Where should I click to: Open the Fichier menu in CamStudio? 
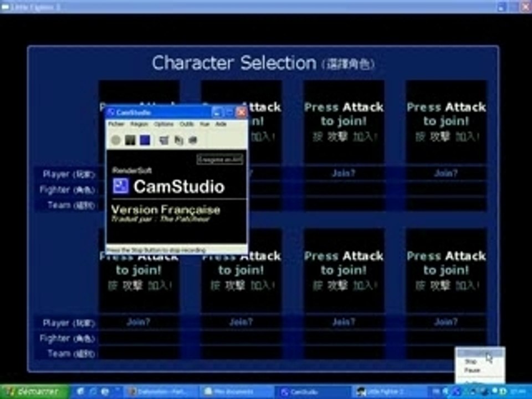pos(116,124)
